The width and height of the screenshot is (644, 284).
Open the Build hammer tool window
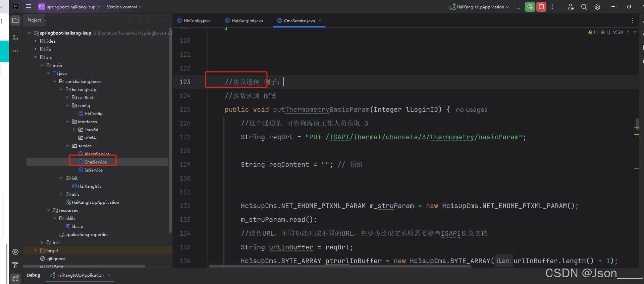point(15,265)
